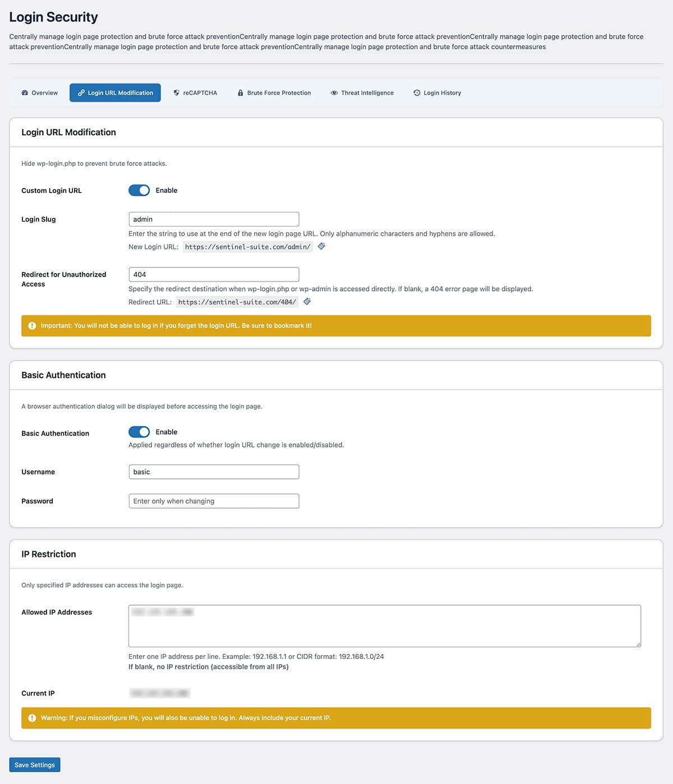Focus the Login Slug text field

point(214,219)
